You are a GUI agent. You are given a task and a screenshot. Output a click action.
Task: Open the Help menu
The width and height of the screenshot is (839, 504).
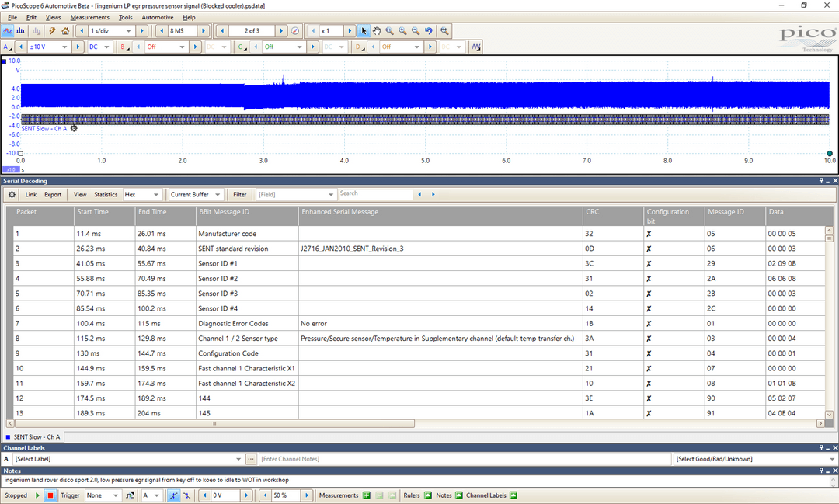pos(189,17)
